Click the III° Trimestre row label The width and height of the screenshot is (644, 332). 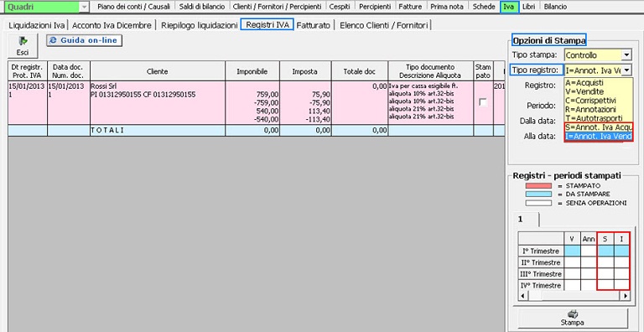pyautogui.click(x=541, y=273)
